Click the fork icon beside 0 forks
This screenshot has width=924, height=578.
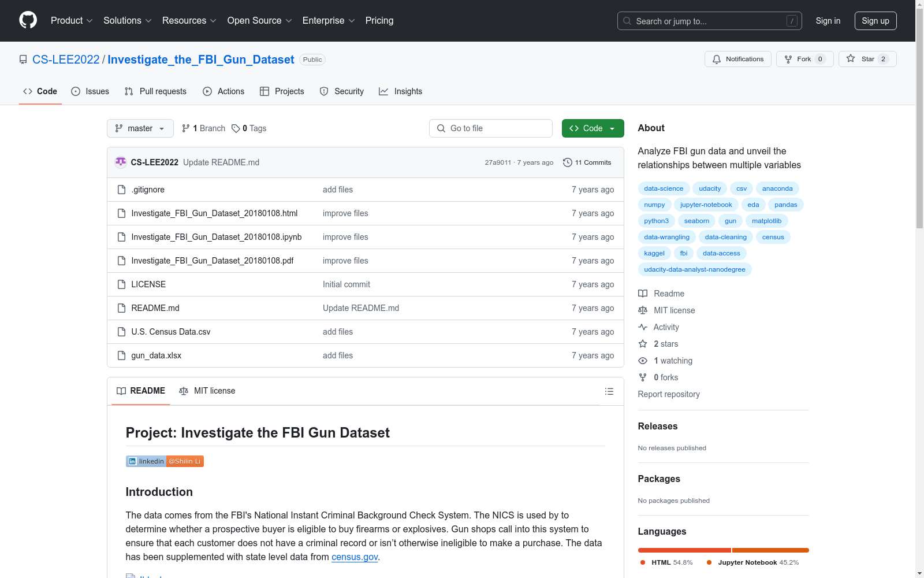pyautogui.click(x=643, y=377)
